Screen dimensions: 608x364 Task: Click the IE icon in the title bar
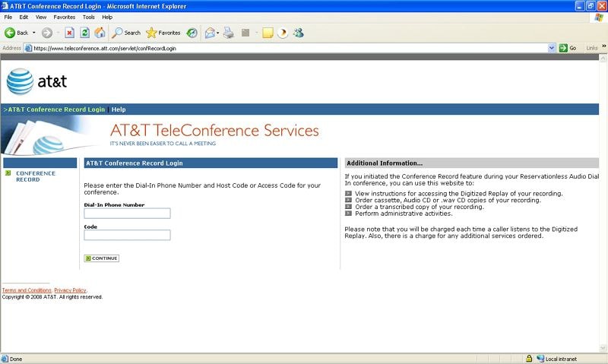coord(5,6)
